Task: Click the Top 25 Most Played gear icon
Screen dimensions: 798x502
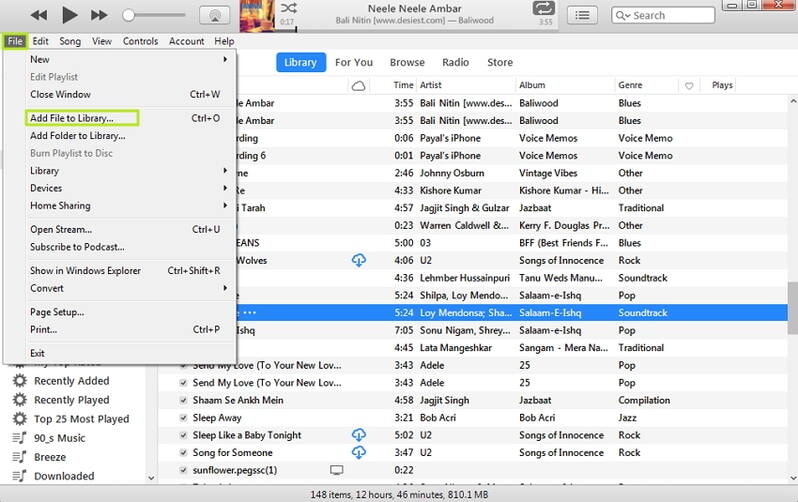Action: 19,419
